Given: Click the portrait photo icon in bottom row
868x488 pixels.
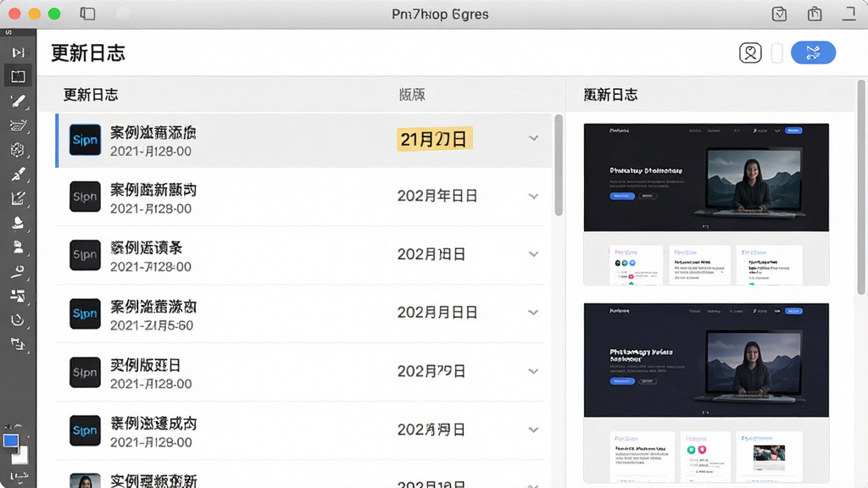Looking at the screenshot, I should [86, 480].
